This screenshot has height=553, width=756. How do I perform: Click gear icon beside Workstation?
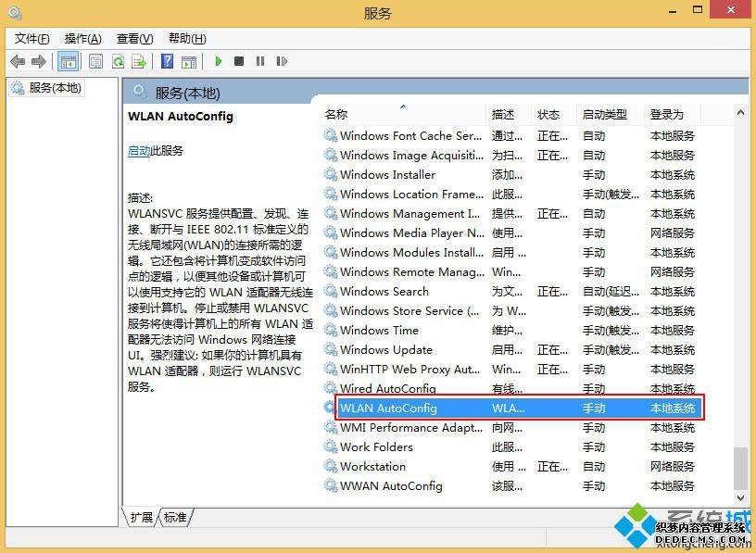[x=330, y=466]
